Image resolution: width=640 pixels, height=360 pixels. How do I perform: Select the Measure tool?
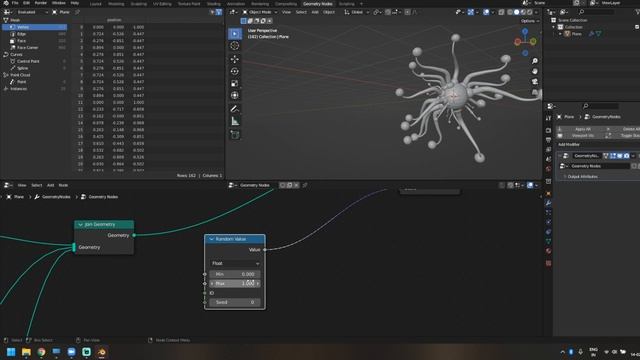coord(235,121)
